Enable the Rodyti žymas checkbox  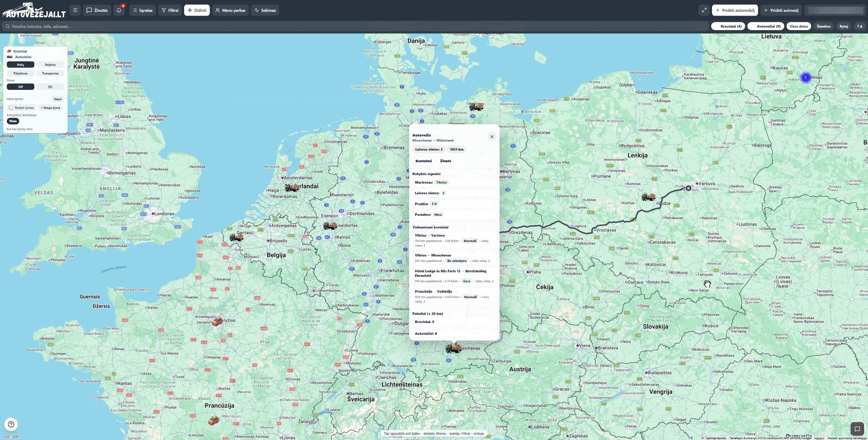click(x=11, y=108)
